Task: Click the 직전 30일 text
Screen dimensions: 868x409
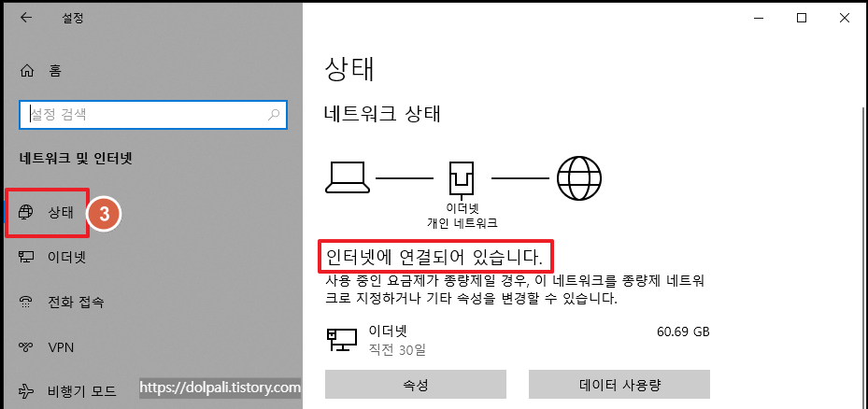Action: tap(397, 350)
